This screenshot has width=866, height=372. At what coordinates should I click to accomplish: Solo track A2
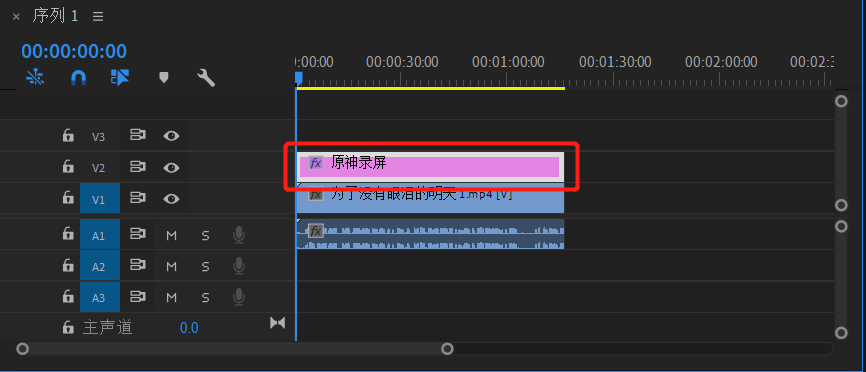205,267
